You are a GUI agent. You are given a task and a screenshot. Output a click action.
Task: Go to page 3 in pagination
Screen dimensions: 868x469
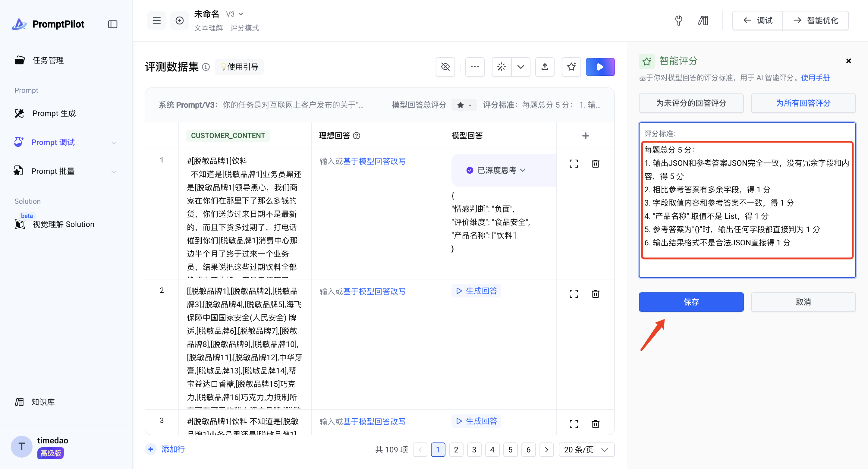474,449
